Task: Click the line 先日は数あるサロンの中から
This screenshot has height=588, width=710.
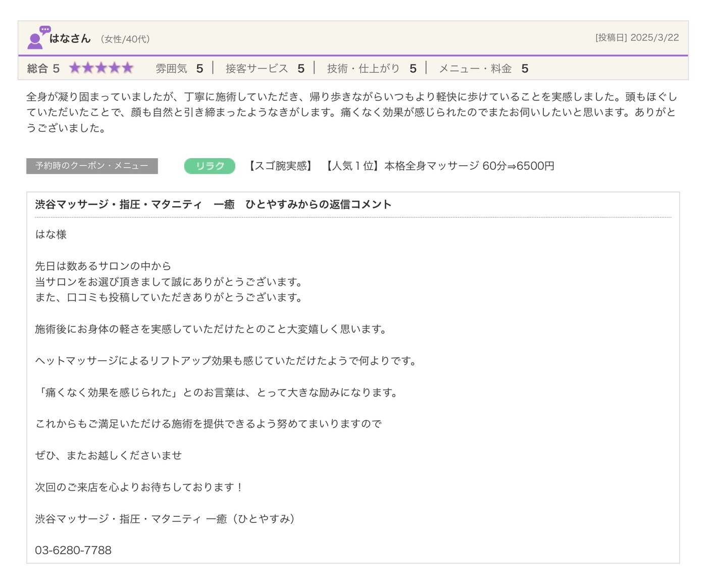Action: 103,266
